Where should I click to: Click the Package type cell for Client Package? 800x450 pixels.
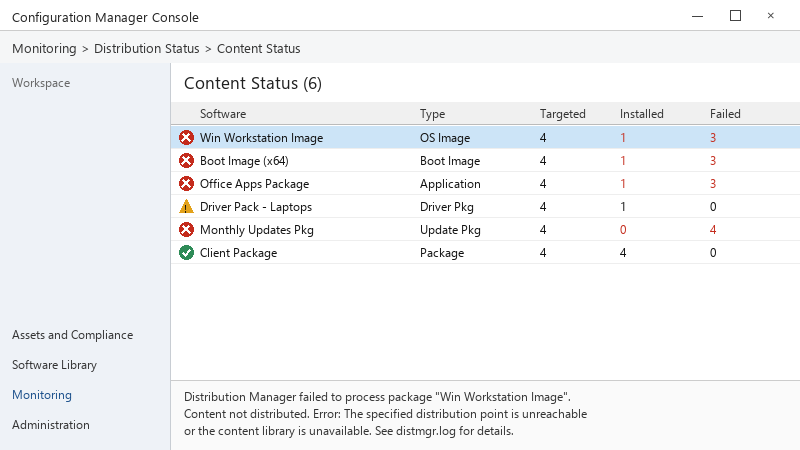click(442, 253)
